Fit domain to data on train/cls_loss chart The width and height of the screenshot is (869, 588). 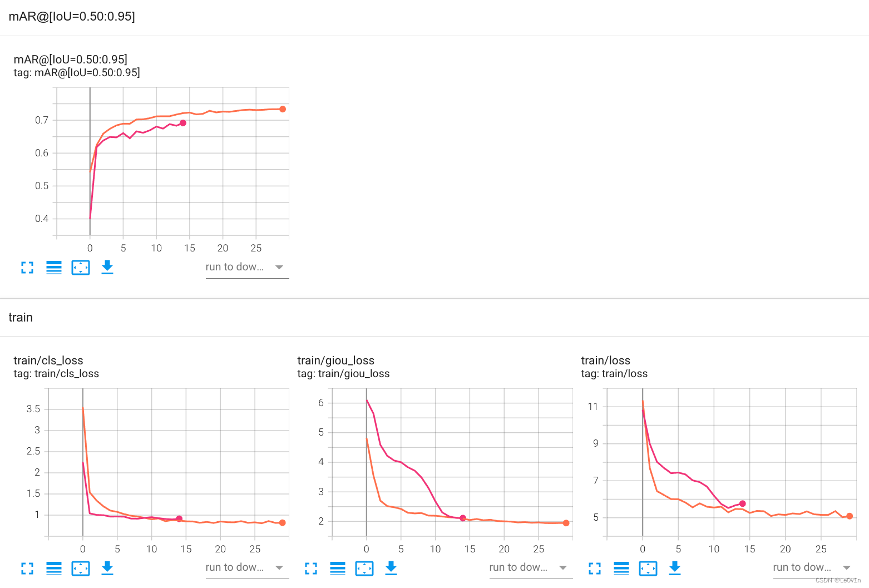pos(81,568)
